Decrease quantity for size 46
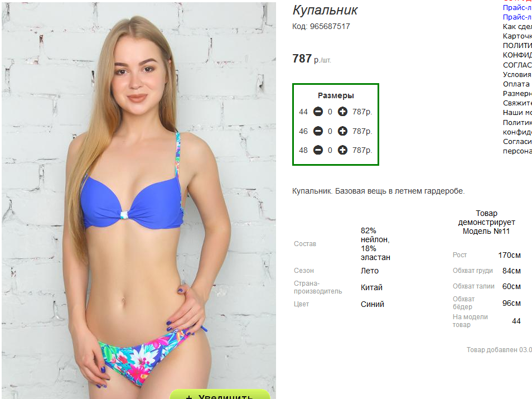This screenshot has width=532, height=399. pyautogui.click(x=318, y=131)
